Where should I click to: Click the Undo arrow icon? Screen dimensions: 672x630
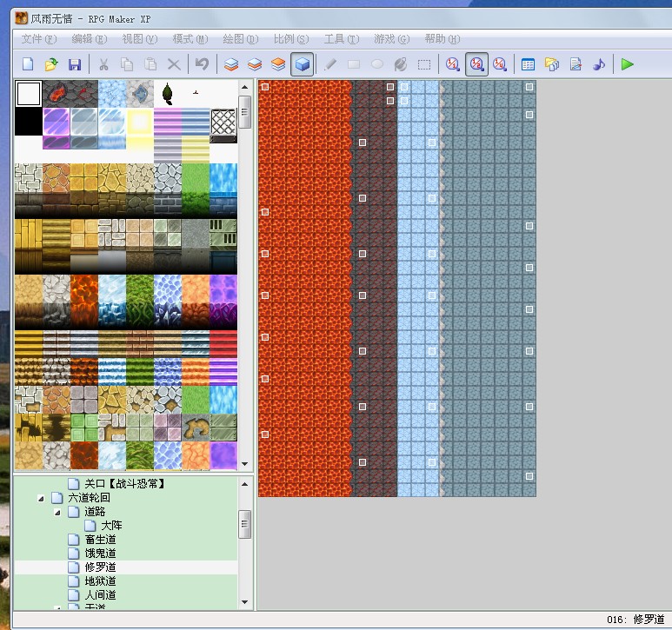[202, 64]
